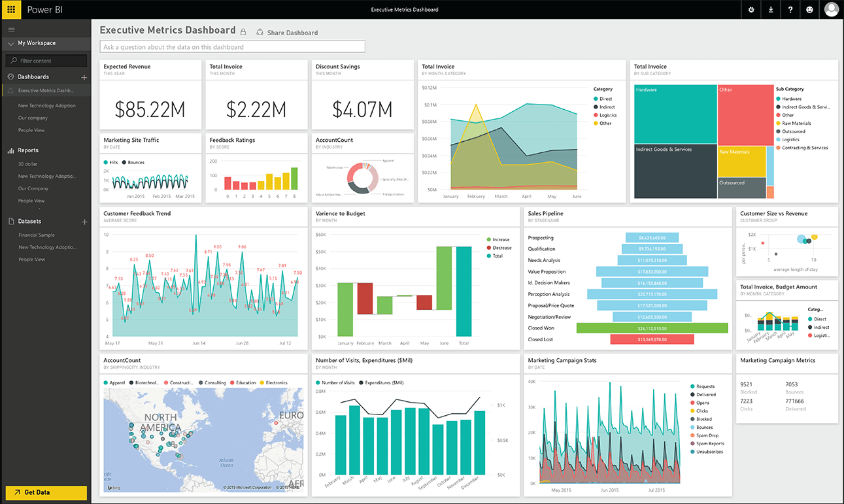Open the help question mark menu
The image size is (844, 504).
click(x=790, y=10)
